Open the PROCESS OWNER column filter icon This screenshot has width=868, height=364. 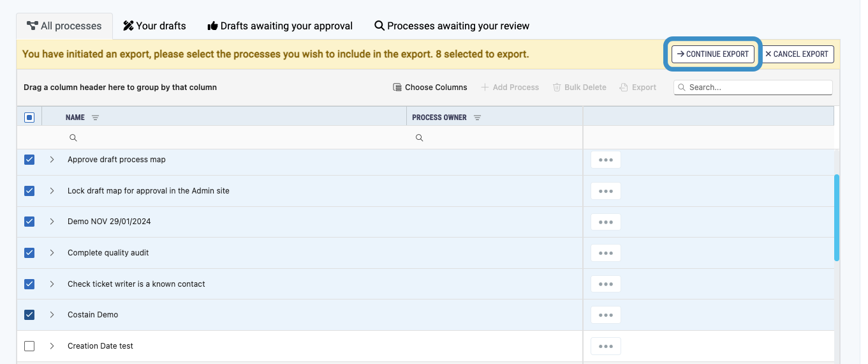[477, 118]
